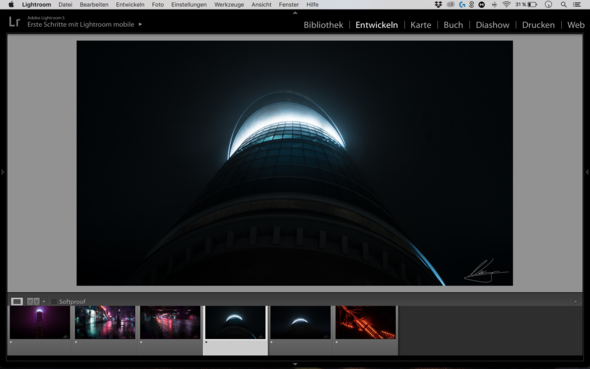Expand the Lightroom mobile identity plate arrow
Screen dimensions: 590x369
click(140, 24)
